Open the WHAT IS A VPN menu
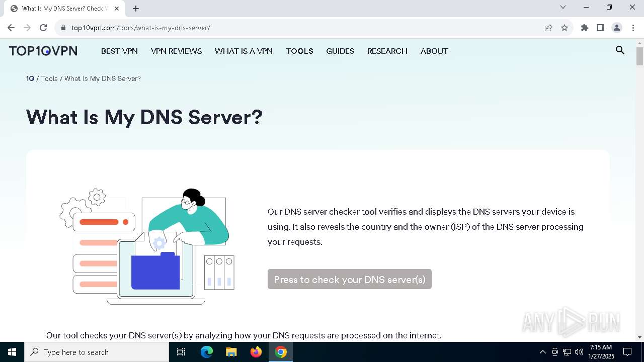 point(244,51)
